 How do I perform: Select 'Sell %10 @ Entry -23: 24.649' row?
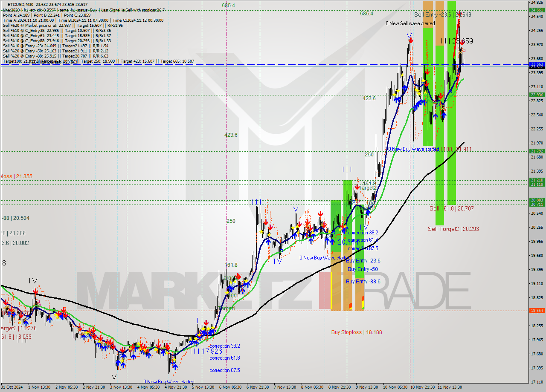[x=55, y=46]
